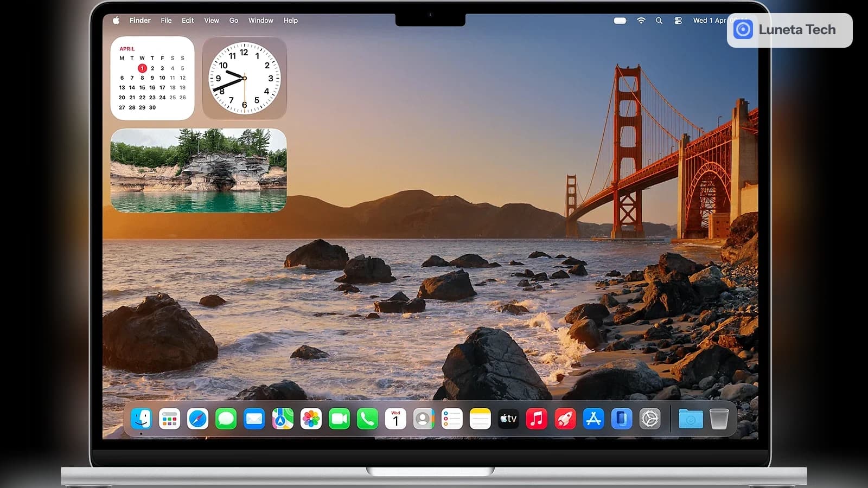Start FaceTime from the Dock
The image size is (868, 488).
point(339,419)
